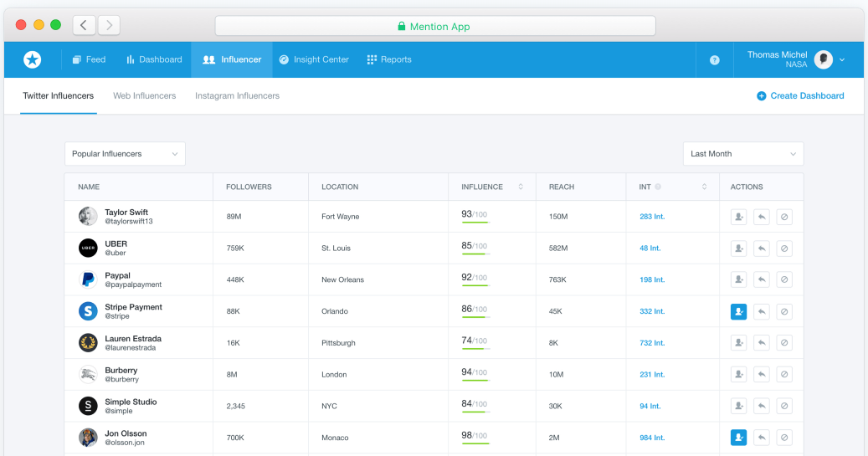Open the Popular Influencers dropdown

125,154
